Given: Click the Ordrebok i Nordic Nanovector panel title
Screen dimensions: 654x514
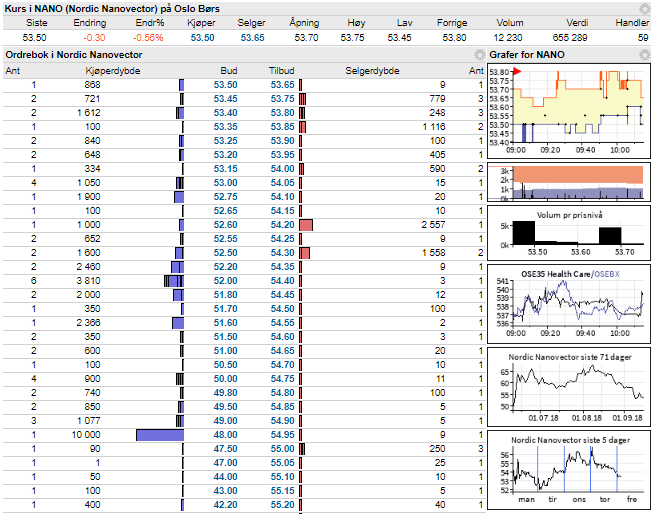Looking at the screenshot, I should point(74,55).
